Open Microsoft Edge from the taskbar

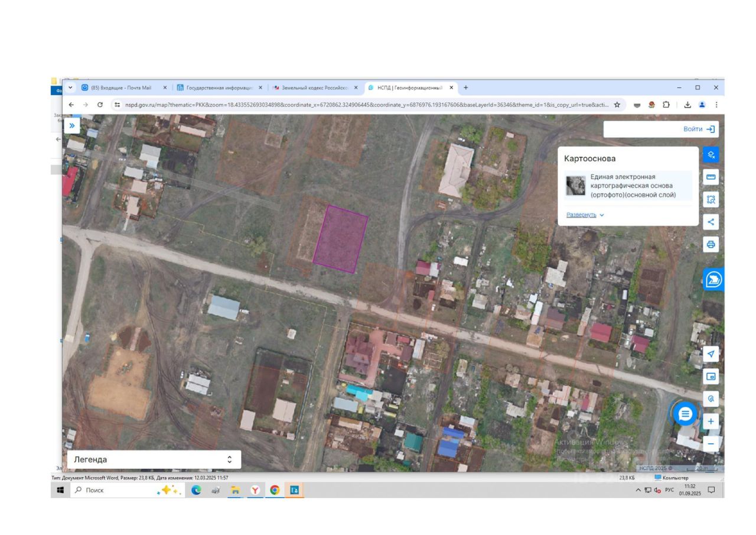pyautogui.click(x=196, y=490)
